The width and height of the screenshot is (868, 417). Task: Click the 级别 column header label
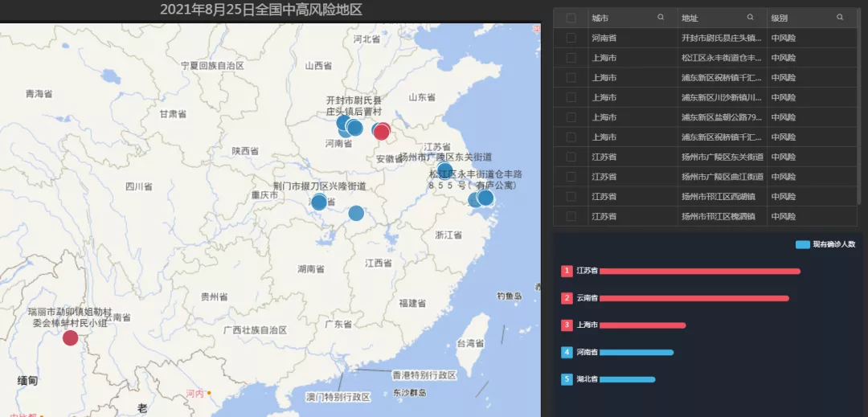pyautogui.click(x=780, y=18)
